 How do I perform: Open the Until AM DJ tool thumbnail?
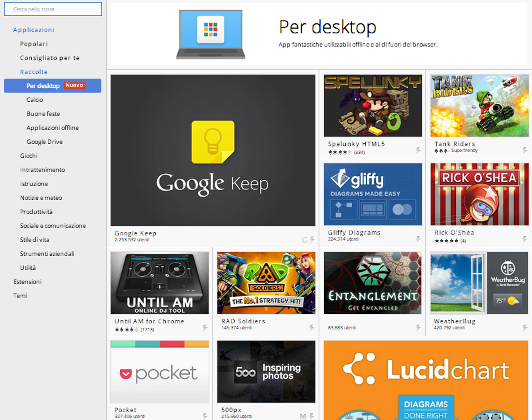pos(159,283)
